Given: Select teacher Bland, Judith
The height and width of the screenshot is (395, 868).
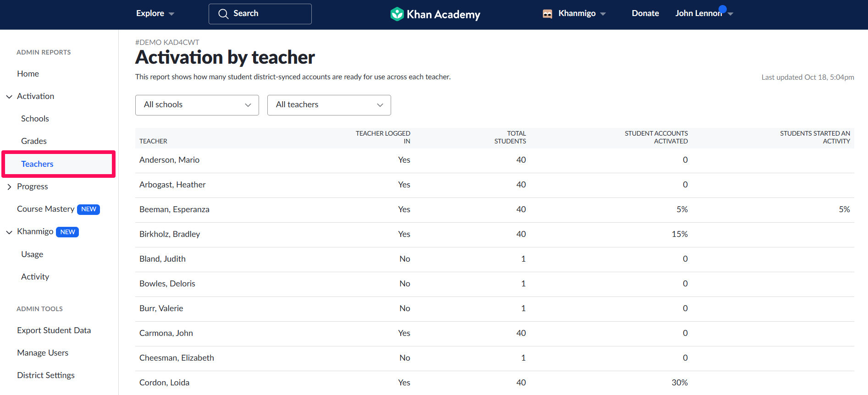Looking at the screenshot, I should click(162, 259).
